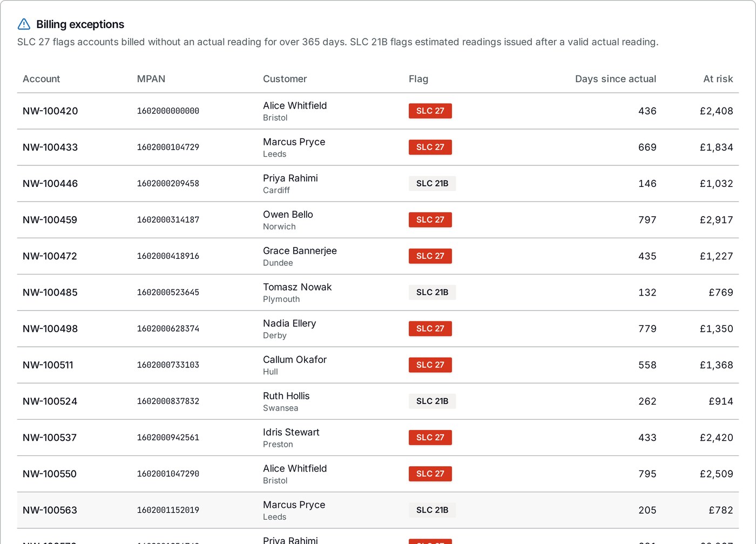Open account NW-100459
The image size is (756, 544).
50,220
